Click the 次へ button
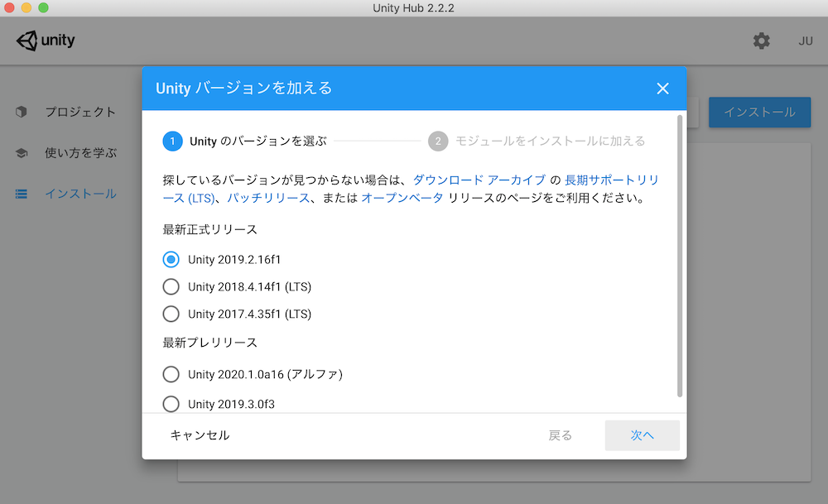The width and height of the screenshot is (828, 504). (x=643, y=435)
